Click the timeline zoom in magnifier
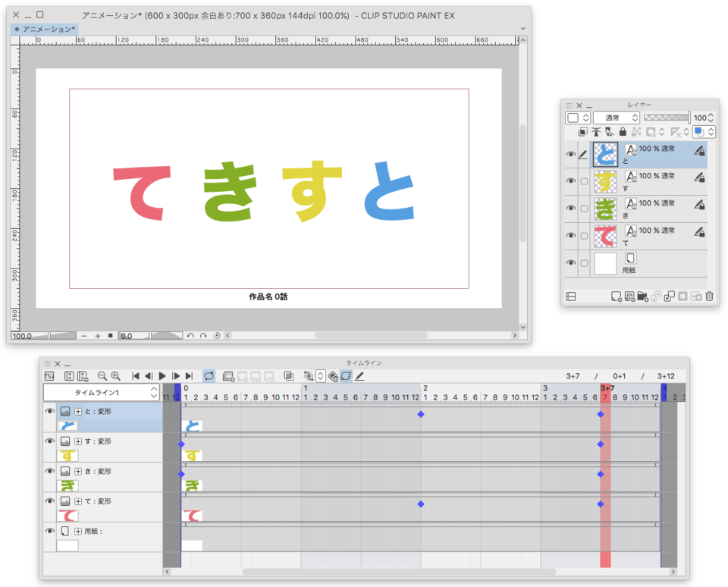Screen dimensions: 728x587 click(115, 376)
